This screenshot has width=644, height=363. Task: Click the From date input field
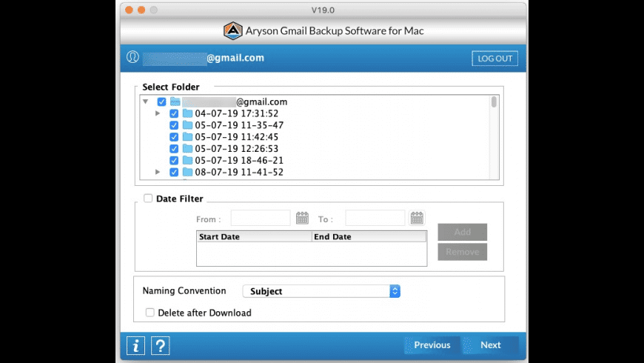(261, 218)
